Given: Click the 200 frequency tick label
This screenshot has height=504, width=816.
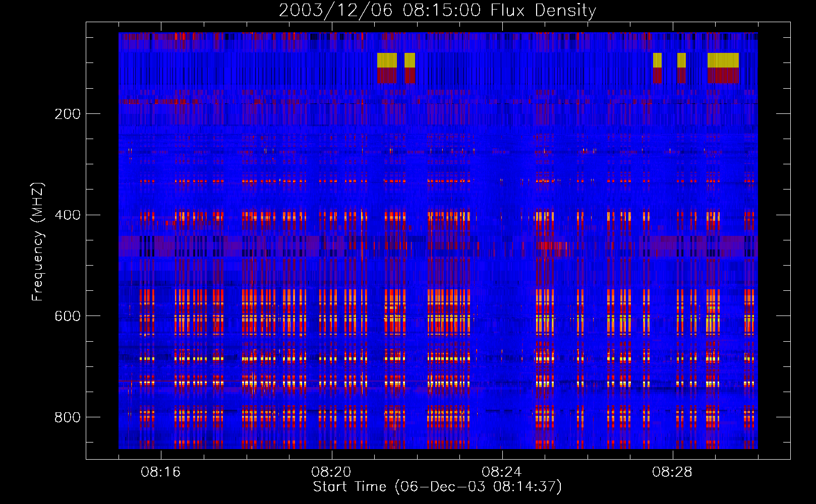Looking at the screenshot, I should [68, 114].
